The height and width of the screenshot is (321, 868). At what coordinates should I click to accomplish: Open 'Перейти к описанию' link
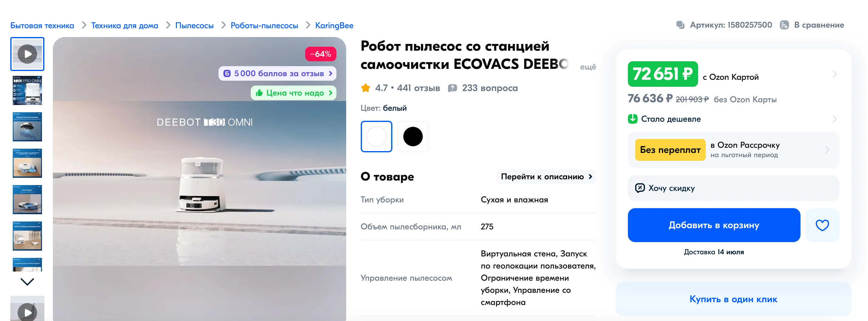coord(546,177)
